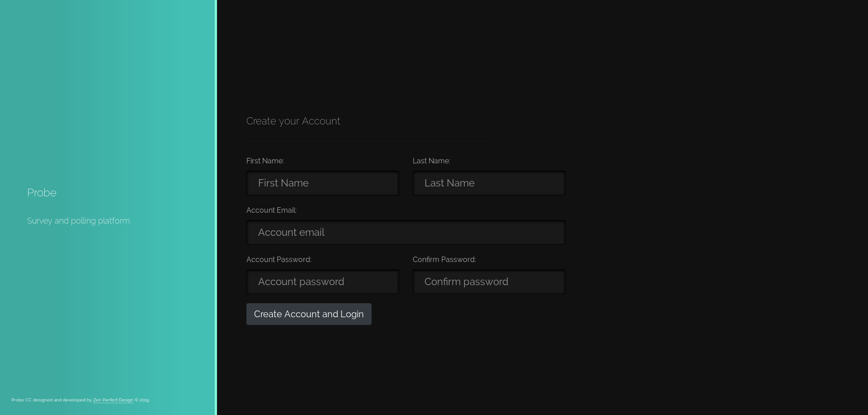The image size is (868, 415).
Task: Click the "Account Email:" label
Action: [x=271, y=210]
